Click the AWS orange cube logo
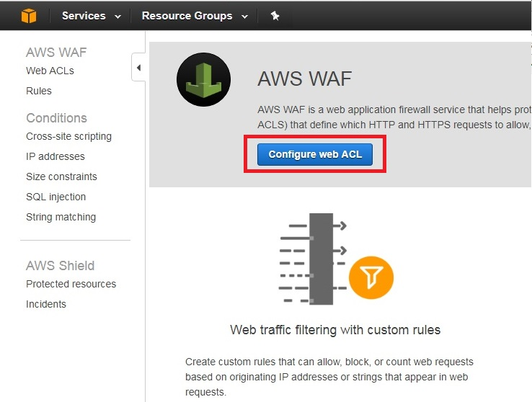The image size is (532, 402). coord(29,16)
